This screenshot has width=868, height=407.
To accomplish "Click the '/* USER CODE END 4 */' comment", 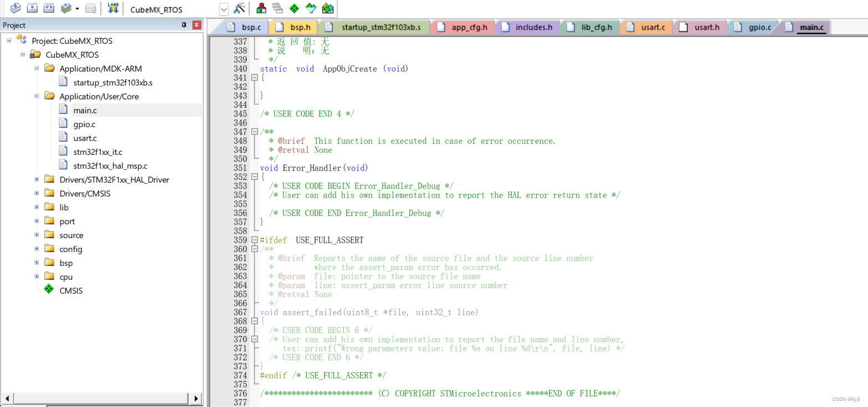I will click(307, 114).
